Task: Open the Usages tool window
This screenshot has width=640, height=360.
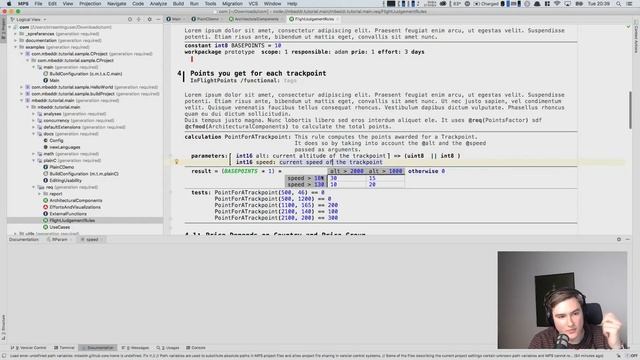Action: [x=168, y=348]
